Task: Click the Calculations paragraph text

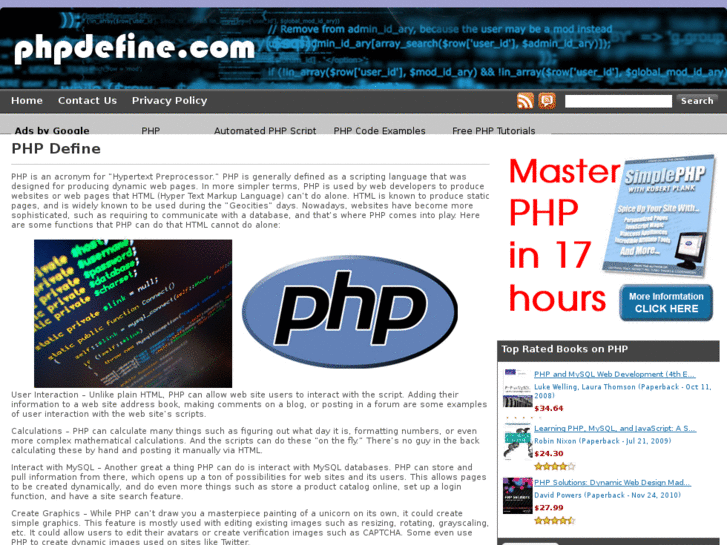Action: pyautogui.click(x=246, y=441)
